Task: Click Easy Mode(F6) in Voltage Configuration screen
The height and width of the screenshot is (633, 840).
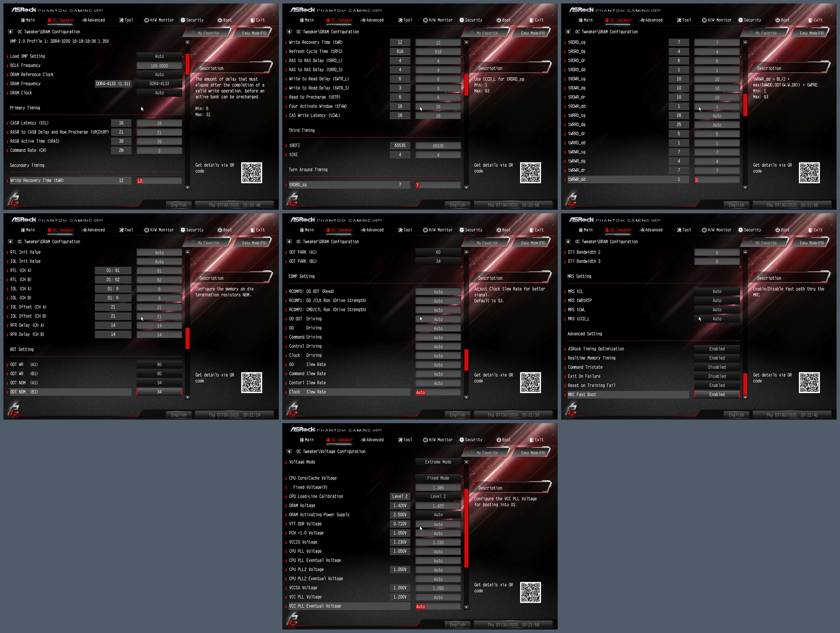Action: click(533, 453)
